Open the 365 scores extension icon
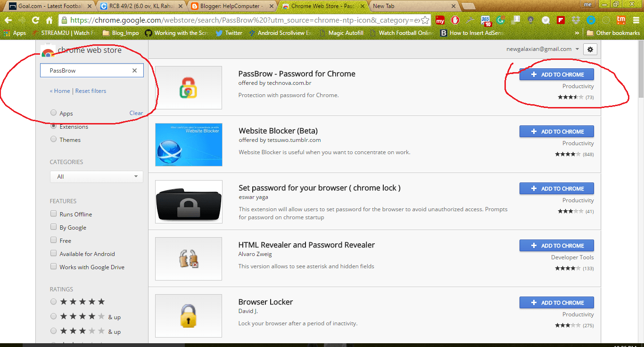The height and width of the screenshot is (347, 644). coord(486,20)
